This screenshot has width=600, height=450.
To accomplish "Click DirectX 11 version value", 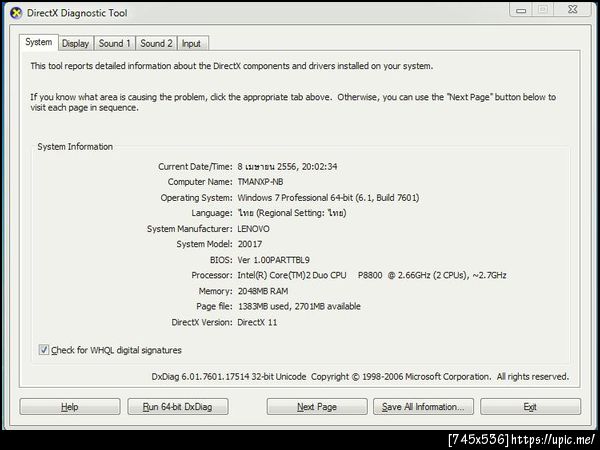I will (257, 322).
